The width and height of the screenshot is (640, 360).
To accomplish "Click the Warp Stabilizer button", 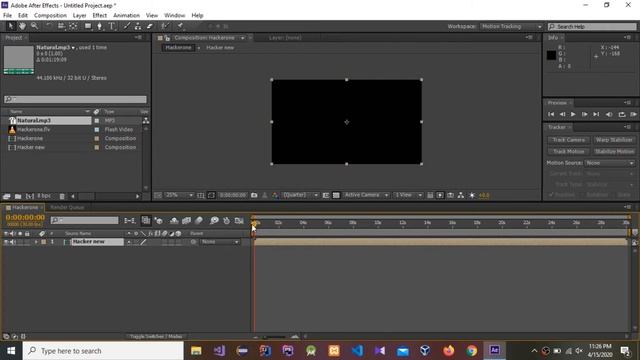I will 614,140.
